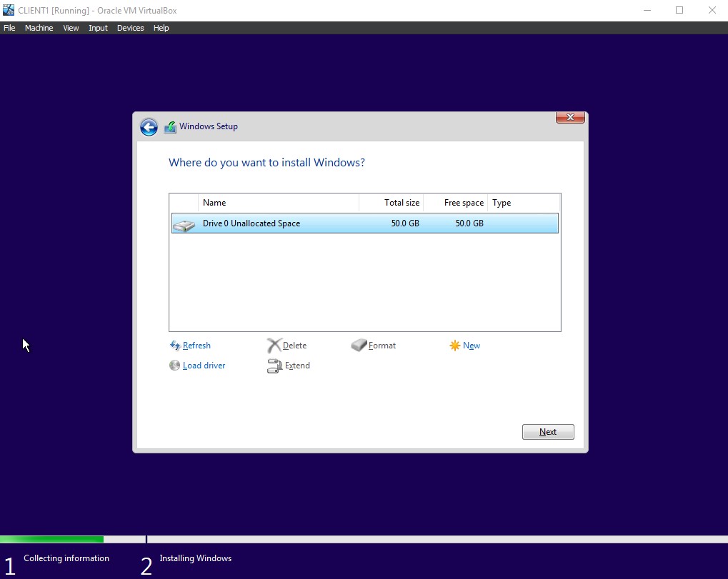Open the Input menu
Image resolution: width=728 pixels, height=579 pixels.
[98, 28]
